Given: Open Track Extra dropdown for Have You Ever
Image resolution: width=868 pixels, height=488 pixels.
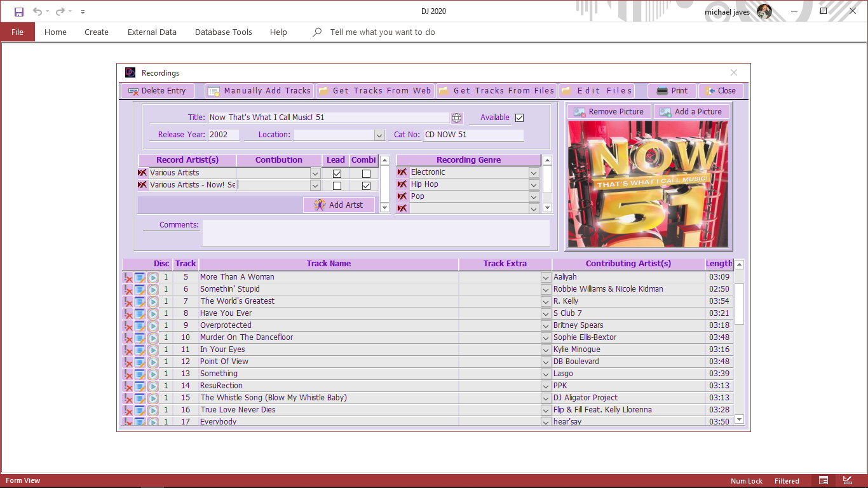Looking at the screenshot, I should [x=545, y=313].
